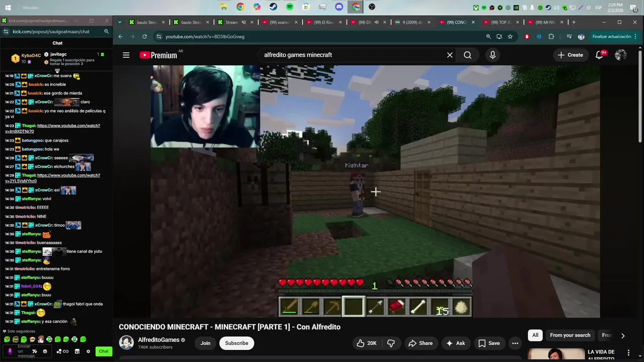Open the AlfreditoGames channel name

pyautogui.click(x=158, y=340)
